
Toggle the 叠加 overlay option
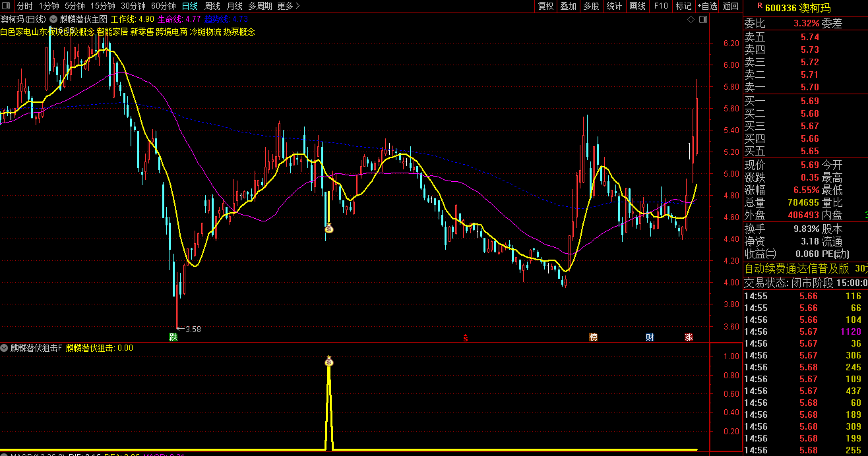[568, 6]
